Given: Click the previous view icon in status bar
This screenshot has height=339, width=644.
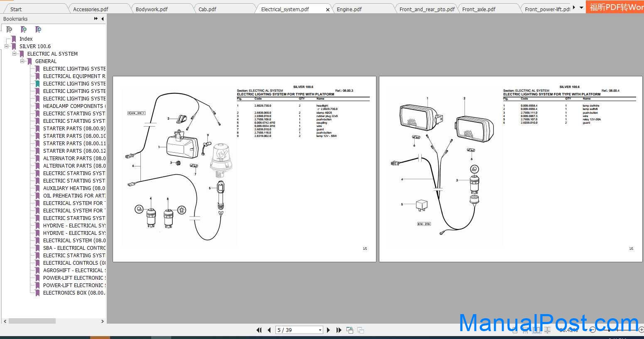Looking at the screenshot, I should point(350,330).
